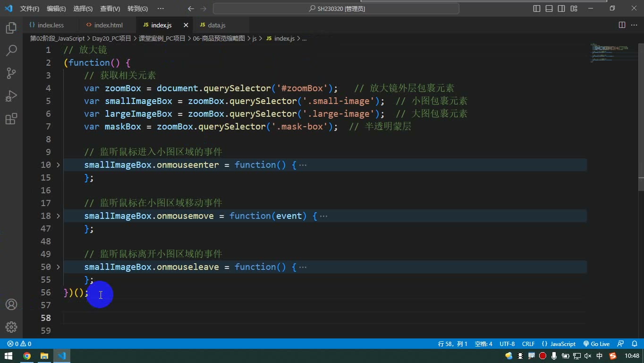Click the navigate forward arrow
Viewport: 644px width, 363px height.
tap(203, 9)
